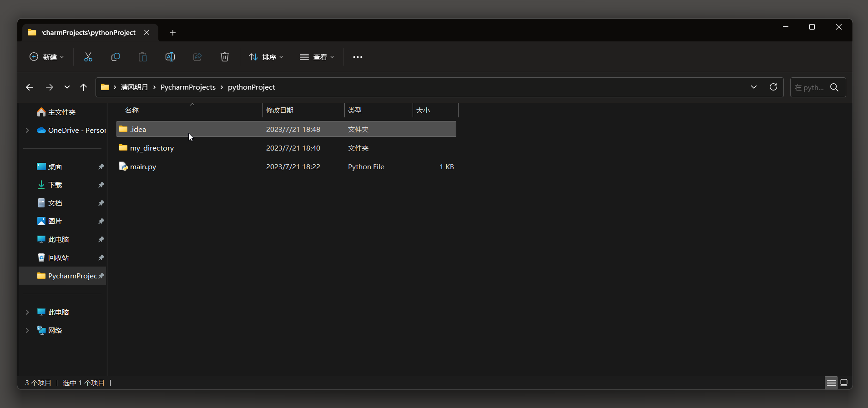Close the pythonProject tab
This screenshot has height=408, width=868.
[x=146, y=32]
